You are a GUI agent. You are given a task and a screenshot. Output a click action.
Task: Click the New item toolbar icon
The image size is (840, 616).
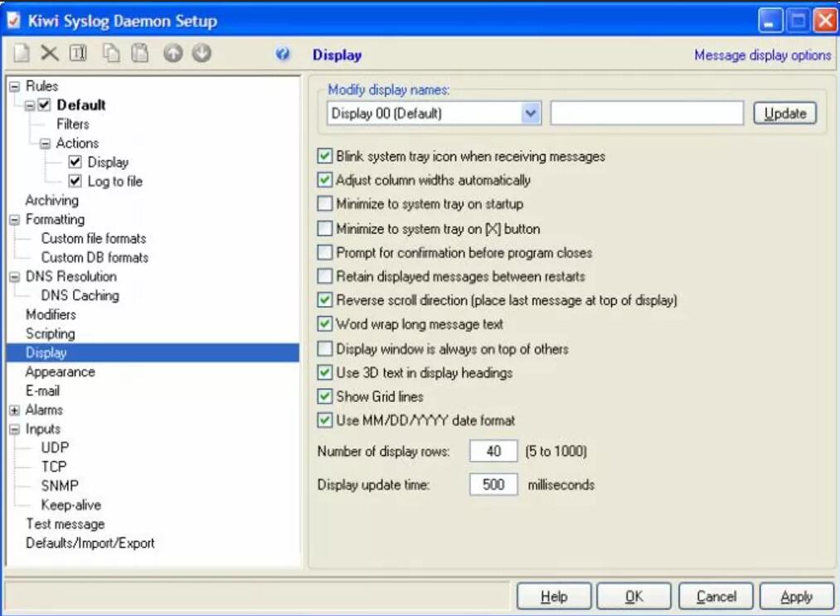[x=22, y=54]
